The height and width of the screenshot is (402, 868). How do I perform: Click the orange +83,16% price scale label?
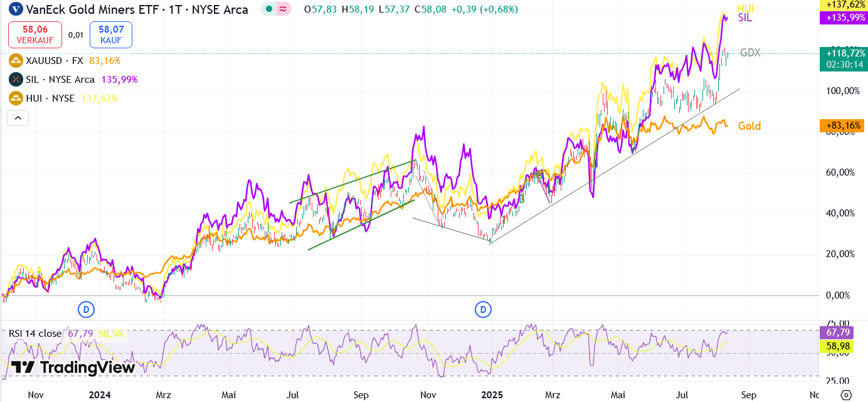tap(843, 125)
